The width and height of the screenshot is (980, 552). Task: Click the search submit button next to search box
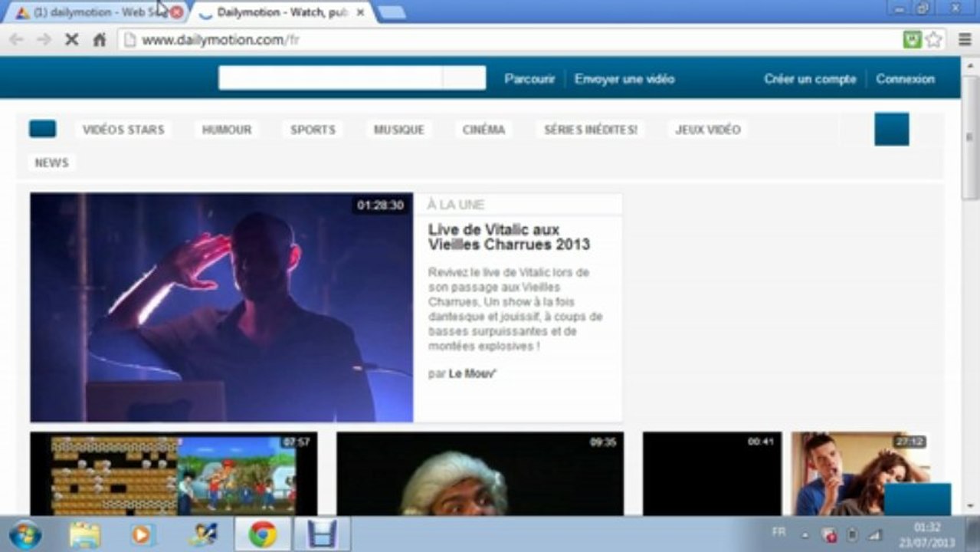click(x=464, y=77)
